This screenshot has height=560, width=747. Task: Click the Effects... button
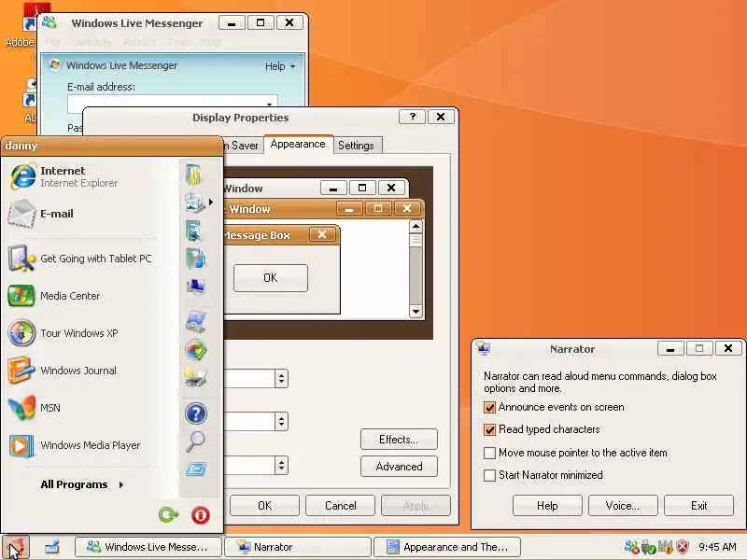point(399,439)
